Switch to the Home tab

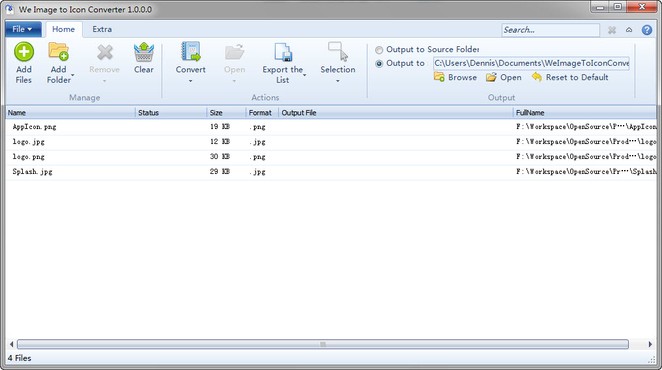click(64, 29)
